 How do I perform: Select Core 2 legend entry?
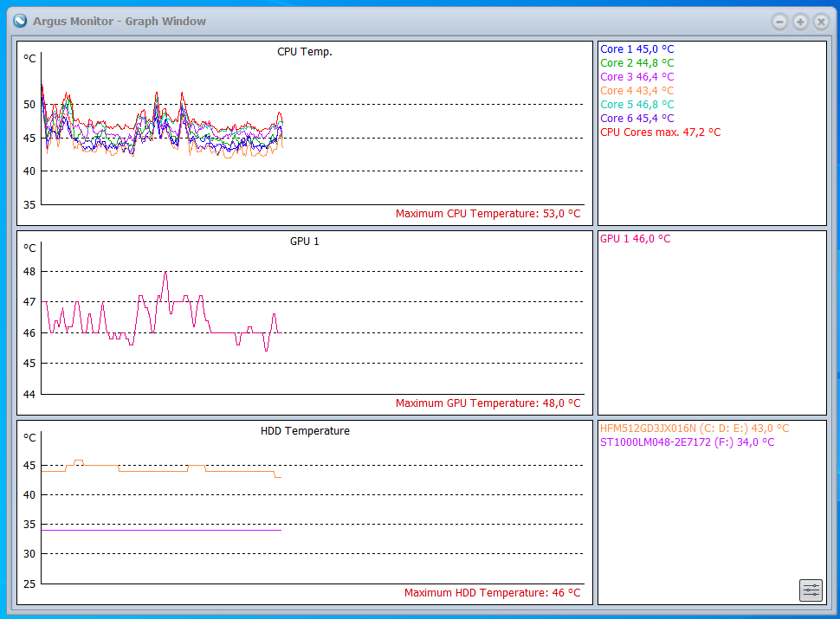pos(636,63)
